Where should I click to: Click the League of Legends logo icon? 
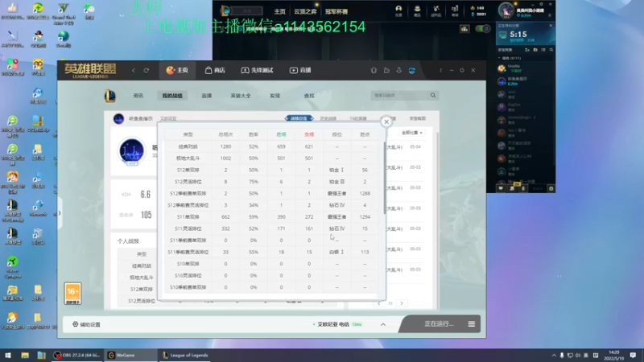tap(110, 96)
